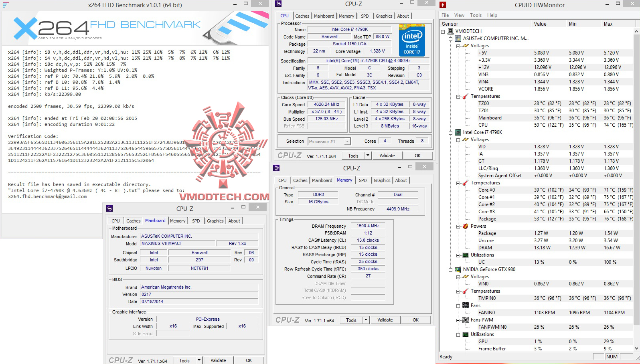Open the File menu in HWMonitor
Screen dimensions: 640x364
(445, 15)
